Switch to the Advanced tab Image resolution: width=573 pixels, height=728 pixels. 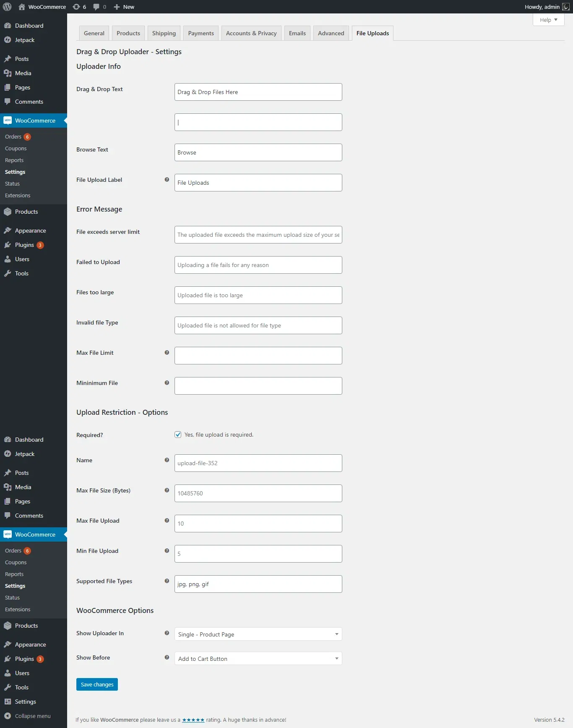click(331, 33)
